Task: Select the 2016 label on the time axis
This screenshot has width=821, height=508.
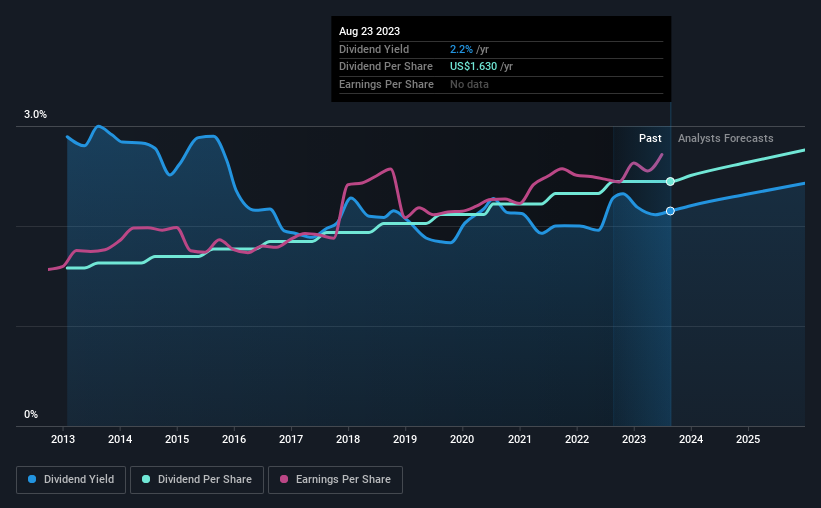Action: [234, 439]
